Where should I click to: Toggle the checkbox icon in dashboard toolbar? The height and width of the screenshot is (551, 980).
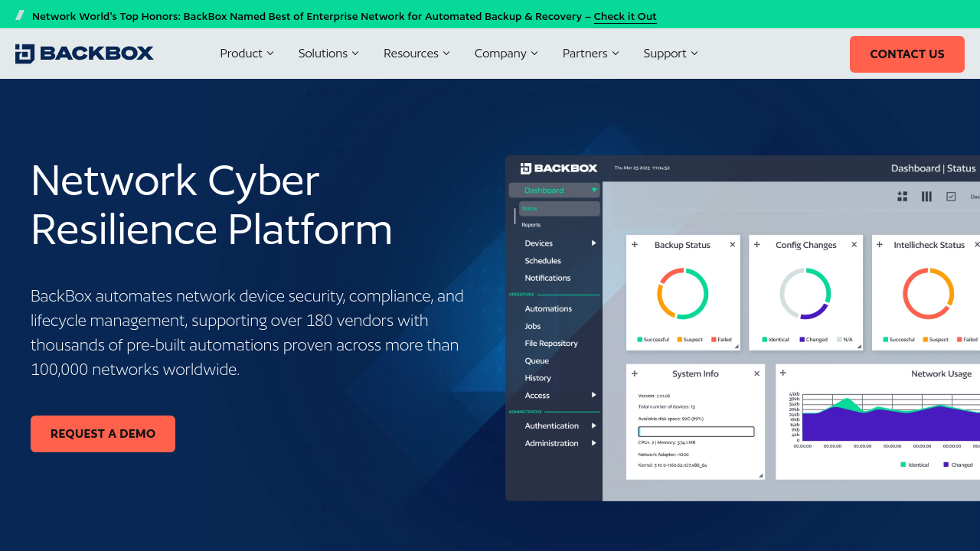(x=951, y=197)
